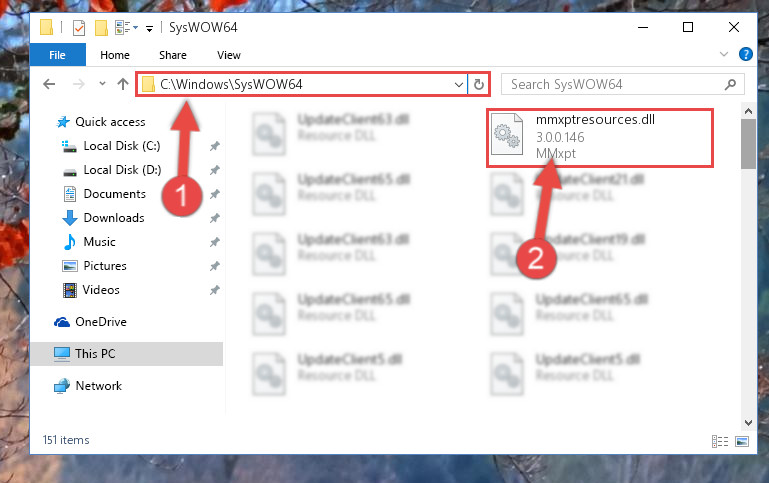This screenshot has height=483, width=769.
Task: Open the Help question mark icon
Action: (x=745, y=54)
